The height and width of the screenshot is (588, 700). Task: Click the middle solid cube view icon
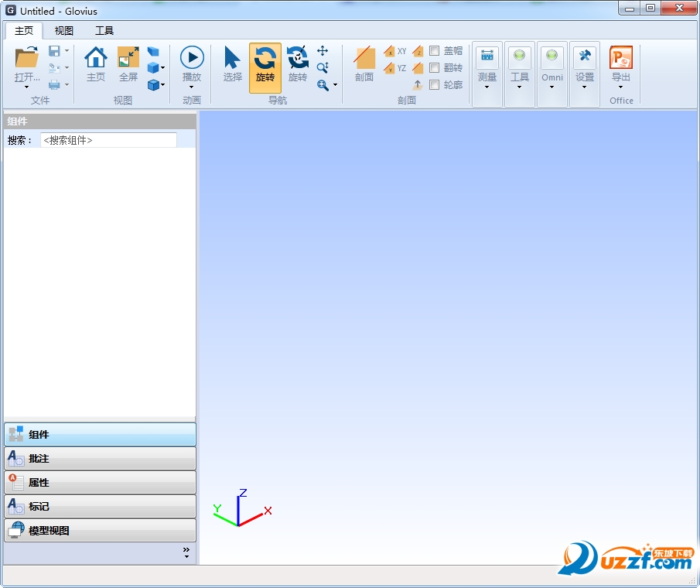coord(152,68)
